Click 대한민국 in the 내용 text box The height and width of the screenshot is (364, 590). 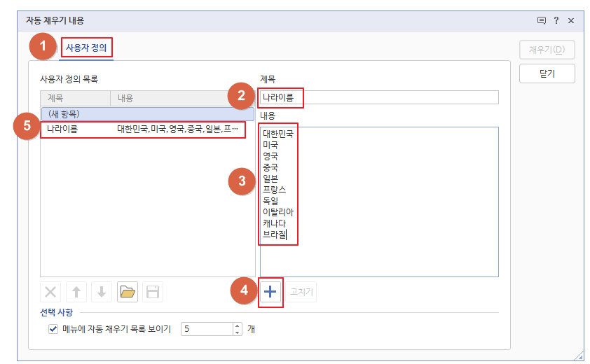(x=278, y=134)
